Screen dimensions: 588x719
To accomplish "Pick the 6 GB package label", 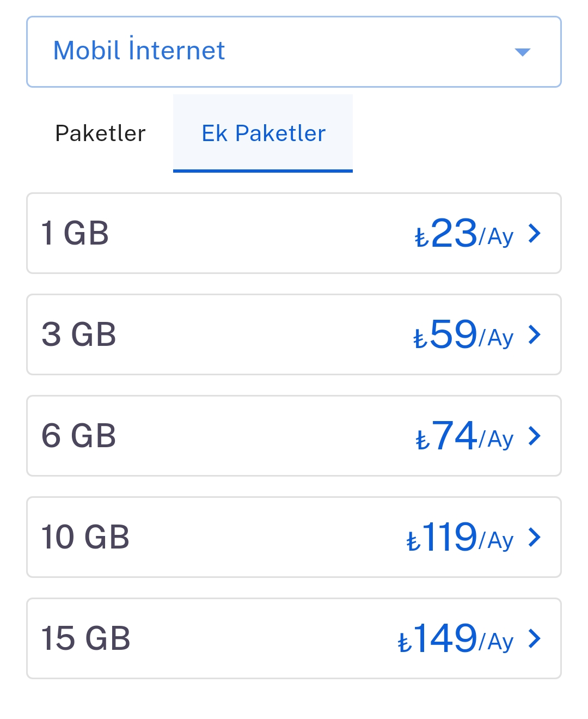I will 79,436.
